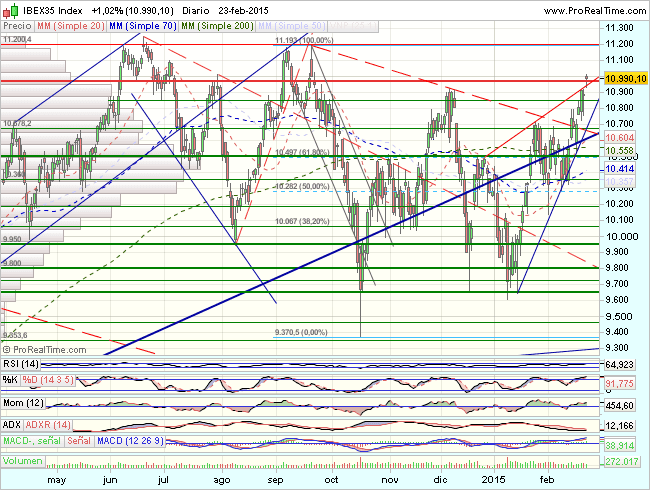Click the stochastic value 91,775

pyautogui.click(x=620, y=384)
